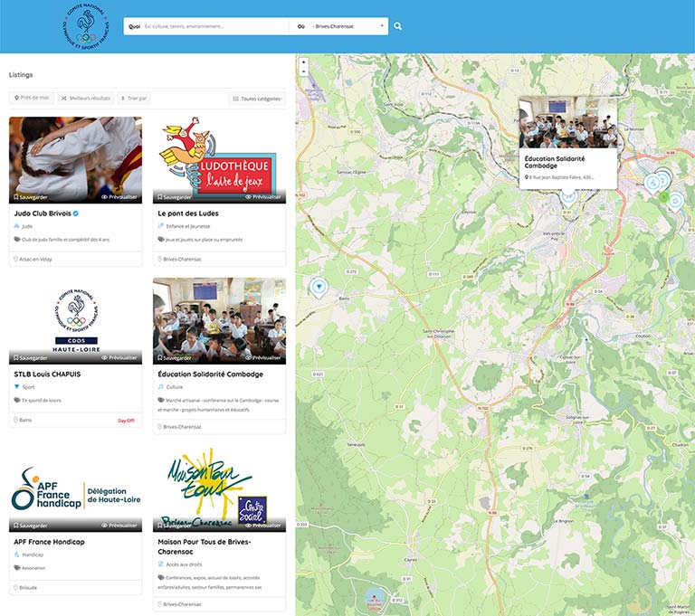Click the classroom photo in the map popup

point(568,122)
